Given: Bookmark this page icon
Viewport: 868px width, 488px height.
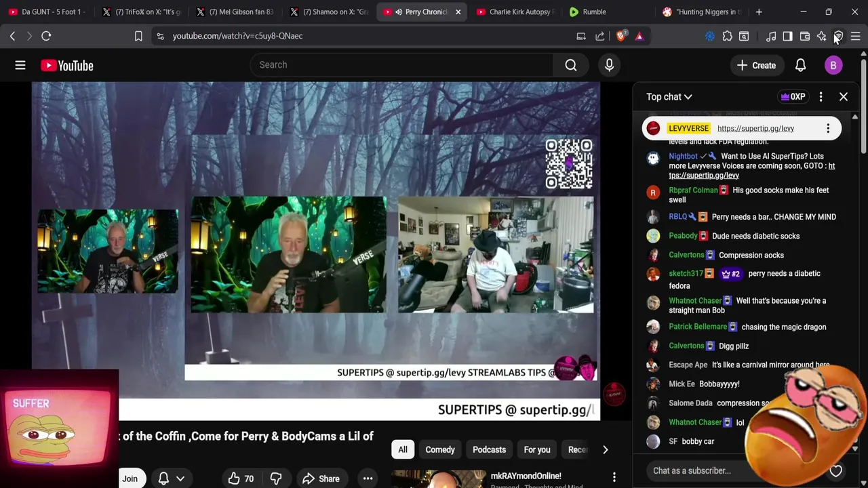Looking at the screenshot, I should [x=138, y=36].
